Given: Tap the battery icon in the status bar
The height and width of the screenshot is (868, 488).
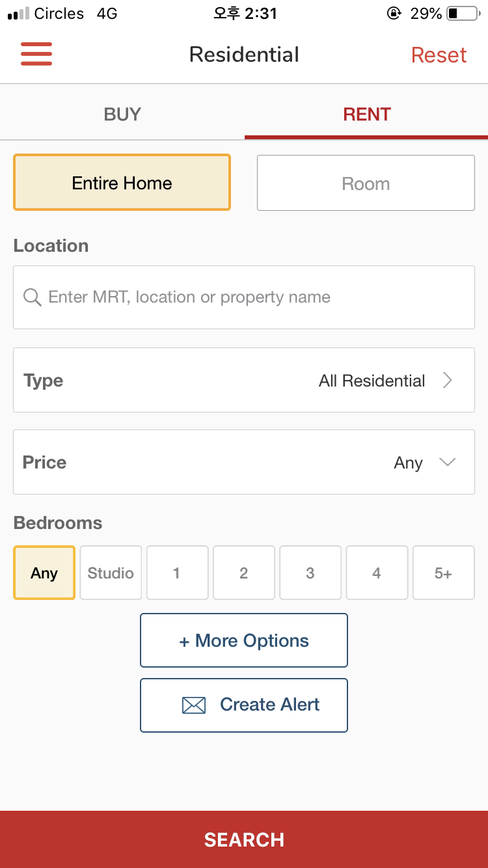Looking at the screenshot, I should pyautogui.click(x=463, y=14).
